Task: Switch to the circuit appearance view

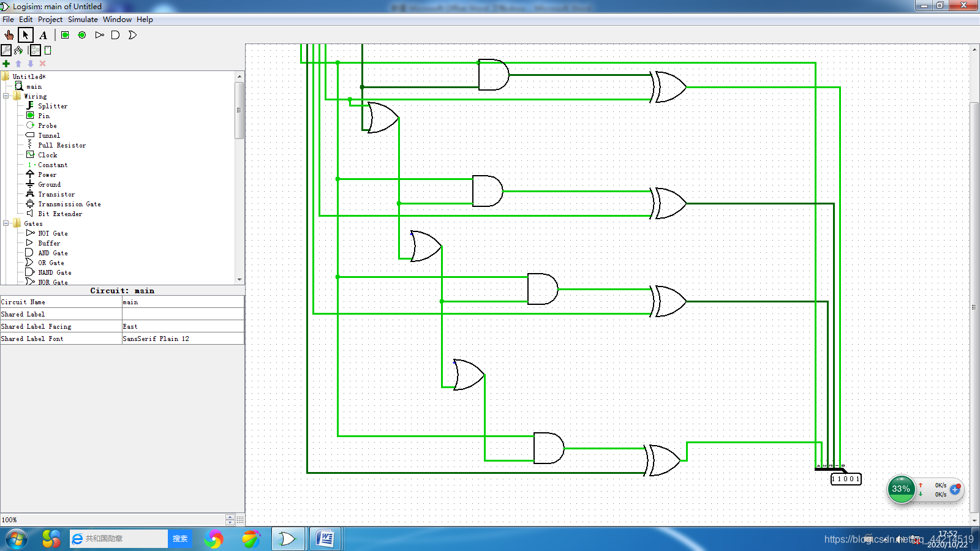Action: [48, 50]
